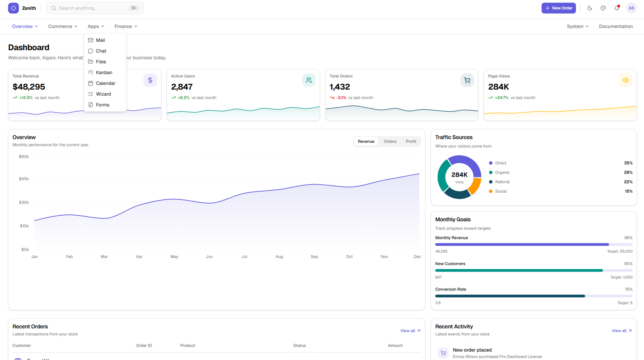Click the Organic legend color dot
The height and width of the screenshot is (360, 644).
point(491,172)
